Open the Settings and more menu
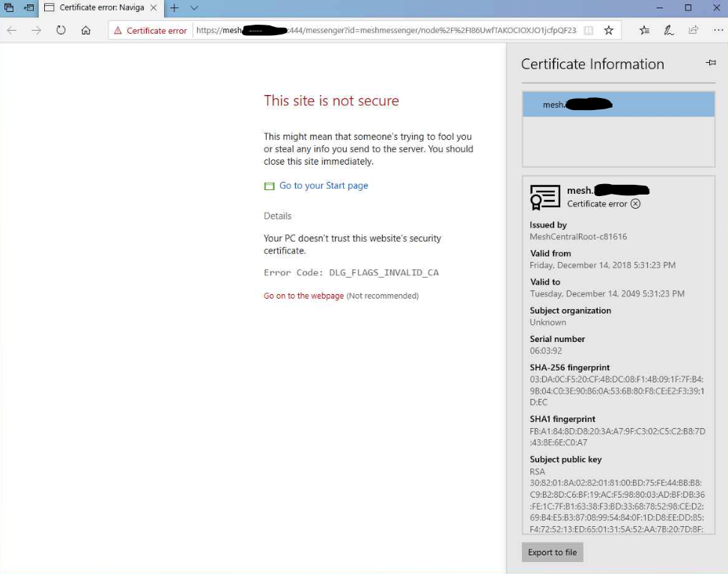Screen dimensions: 728x574 (x=717, y=30)
